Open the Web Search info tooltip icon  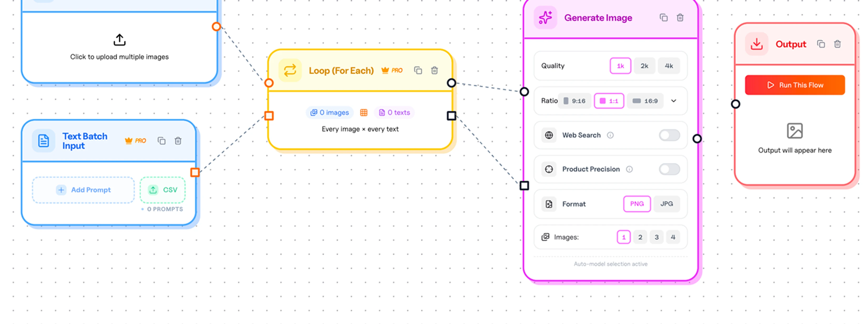pos(610,135)
